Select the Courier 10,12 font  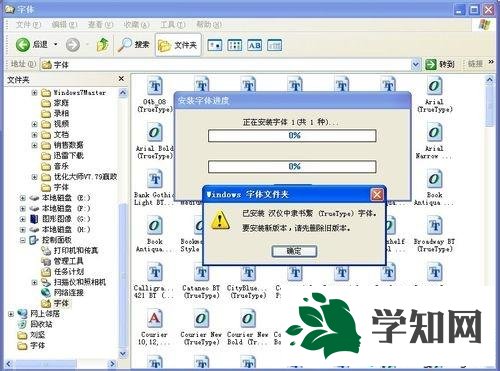pyautogui.click(x=154, y=327)
